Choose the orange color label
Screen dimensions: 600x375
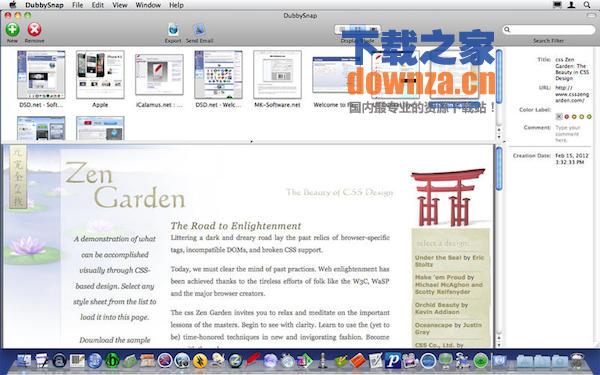(574, 117)
